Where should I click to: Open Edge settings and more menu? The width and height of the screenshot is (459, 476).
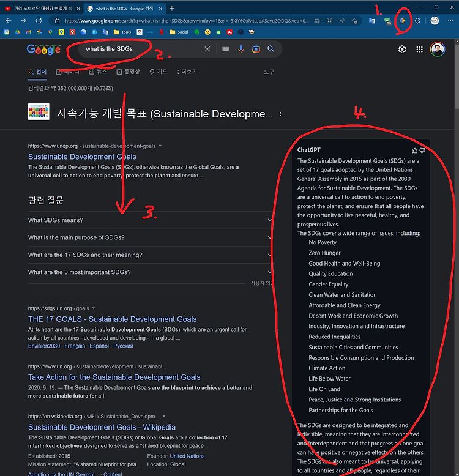click(450, 21)
